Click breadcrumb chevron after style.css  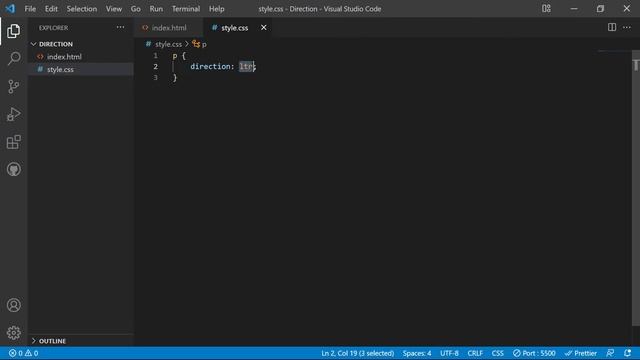tap(187, 44)
